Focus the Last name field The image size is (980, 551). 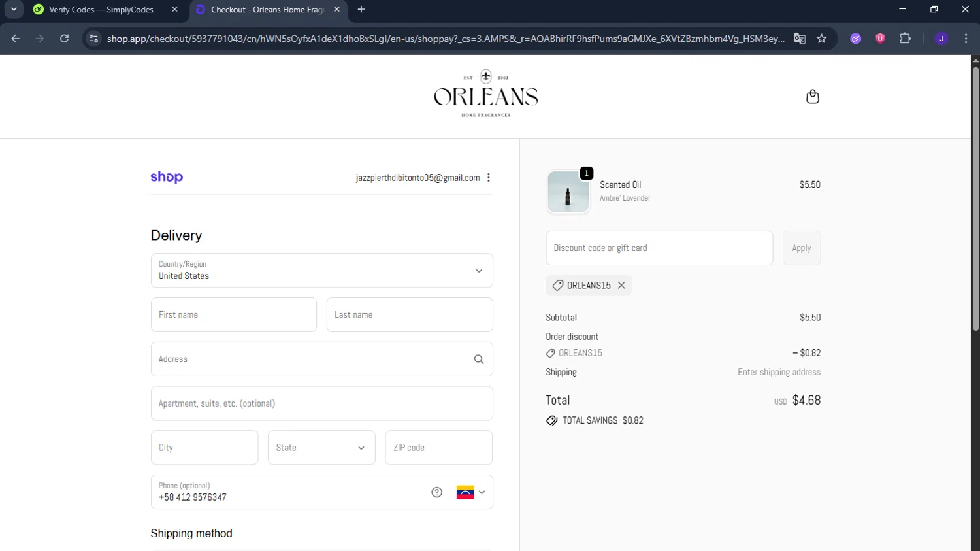410,315
